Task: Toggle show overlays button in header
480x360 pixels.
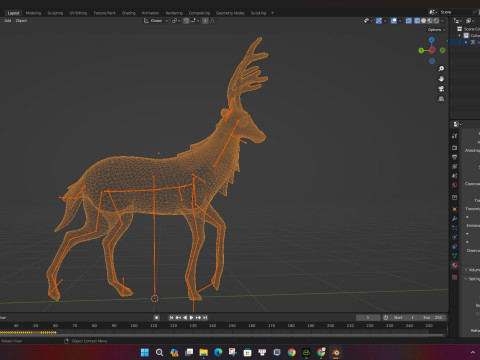Action: (x=394, y=21)
